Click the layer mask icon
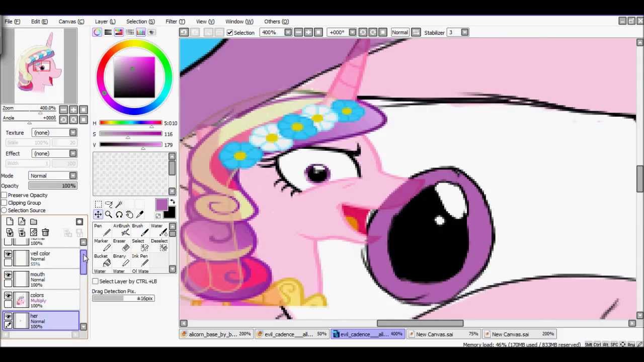 point(79,222)
